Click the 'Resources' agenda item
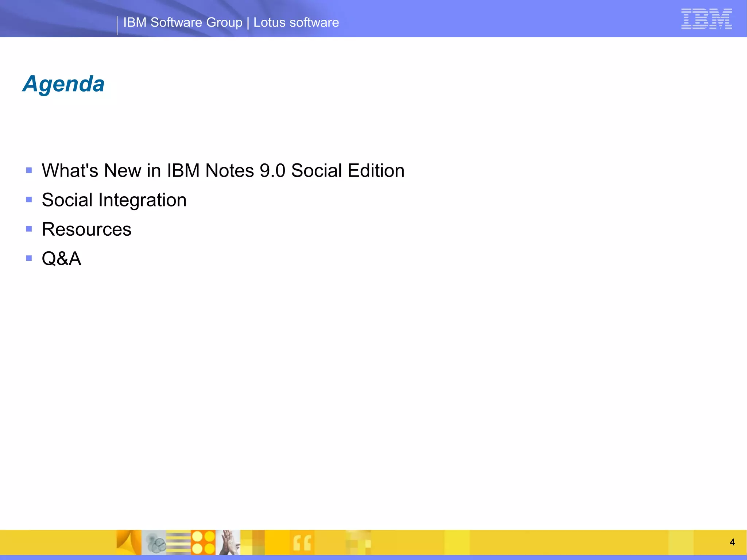The image size is (747, 560). click(x=86, y=229)
